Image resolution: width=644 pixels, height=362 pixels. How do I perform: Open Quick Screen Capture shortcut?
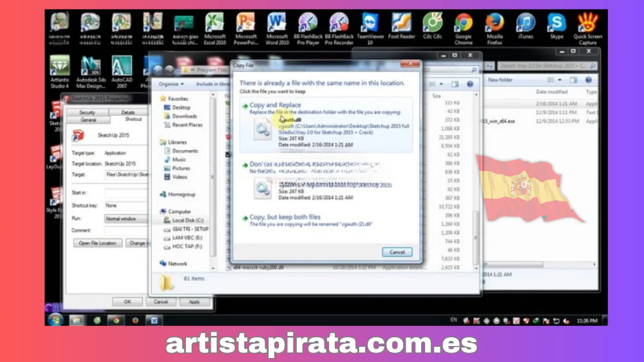588,29
